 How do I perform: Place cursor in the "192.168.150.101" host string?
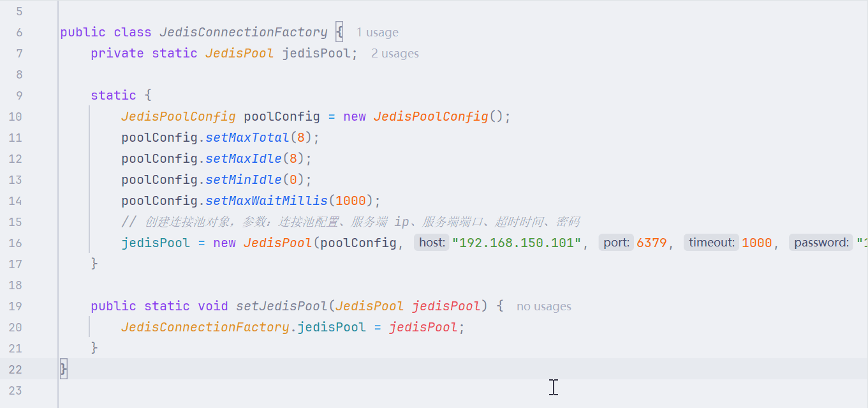pyautogui.click(x=517, y=243)
